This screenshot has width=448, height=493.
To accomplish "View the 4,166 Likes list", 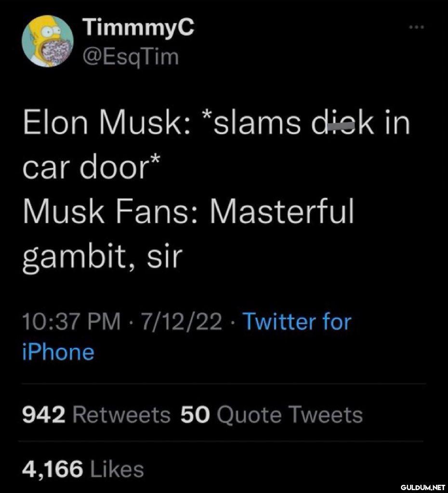I will click(83, 469).
